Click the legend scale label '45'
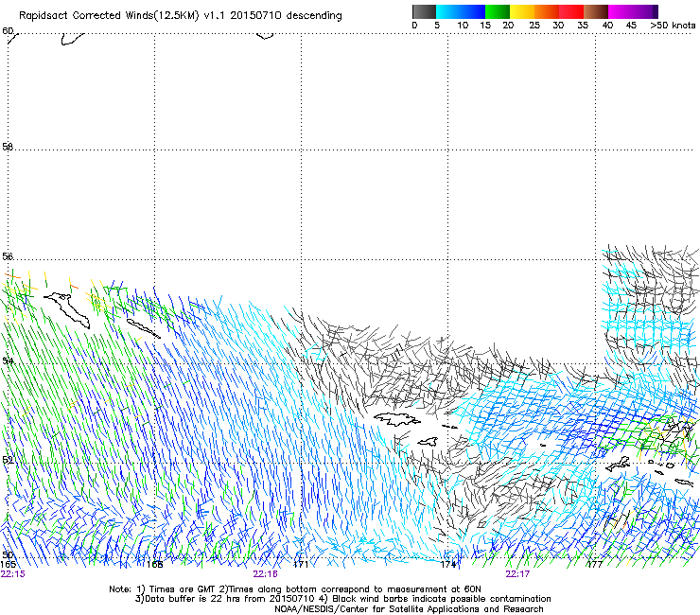The height and width of the screenshot is (615, 700). pyautogui.click(x=631, y=26)
